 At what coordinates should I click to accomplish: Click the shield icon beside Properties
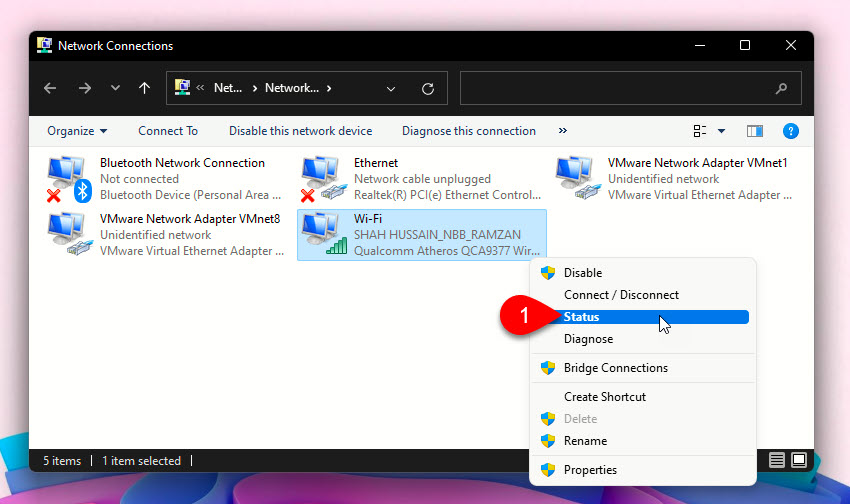[548, 470]
